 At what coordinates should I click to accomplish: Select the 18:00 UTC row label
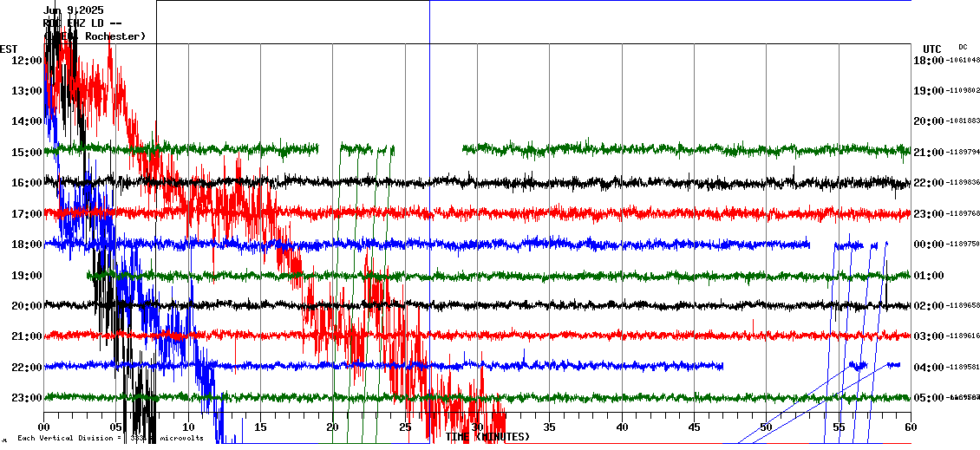coord(927,60)
